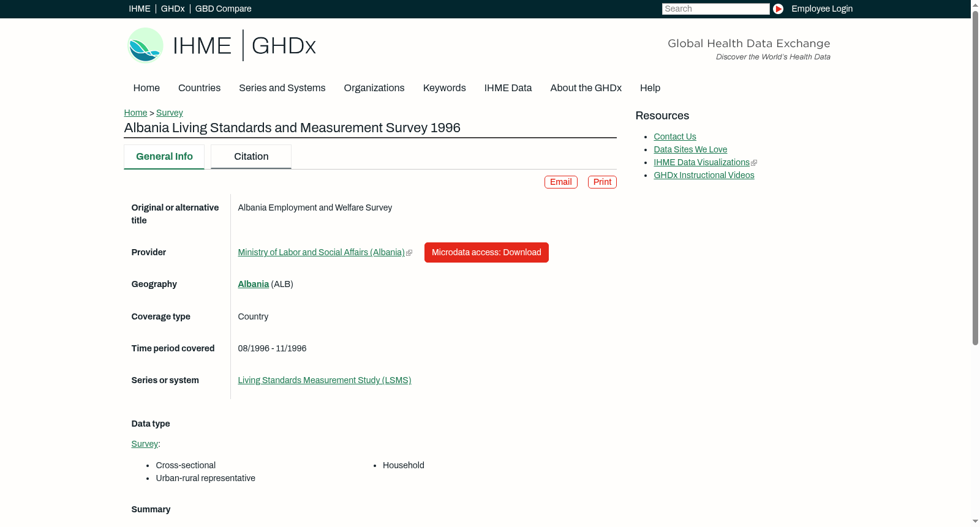
Task: Open Ministry of Labor and Social Affairs link
Action: click(322, 252)
